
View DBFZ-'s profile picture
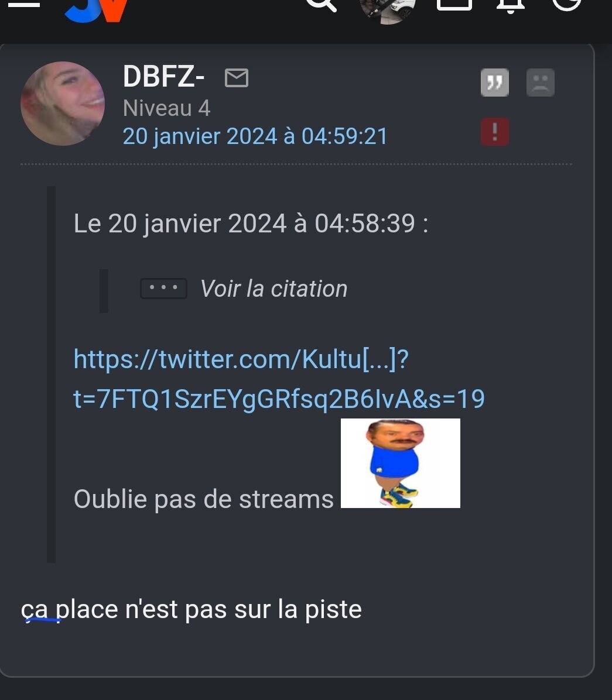[x=63, y=104]
